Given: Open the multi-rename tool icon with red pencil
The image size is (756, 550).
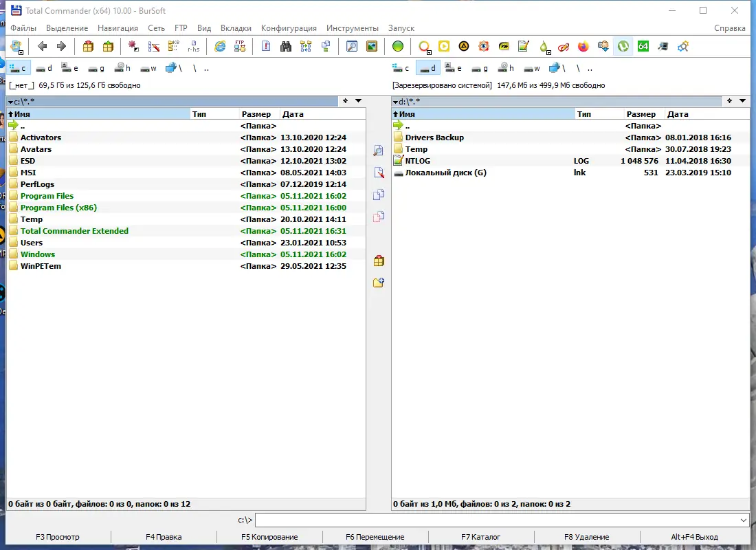Looking at the screenshot, I should (x=154, y=46).
